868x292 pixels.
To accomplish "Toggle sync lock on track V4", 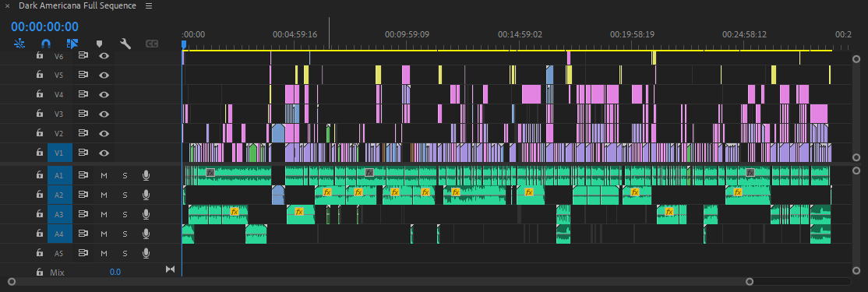I will [83, 94].
